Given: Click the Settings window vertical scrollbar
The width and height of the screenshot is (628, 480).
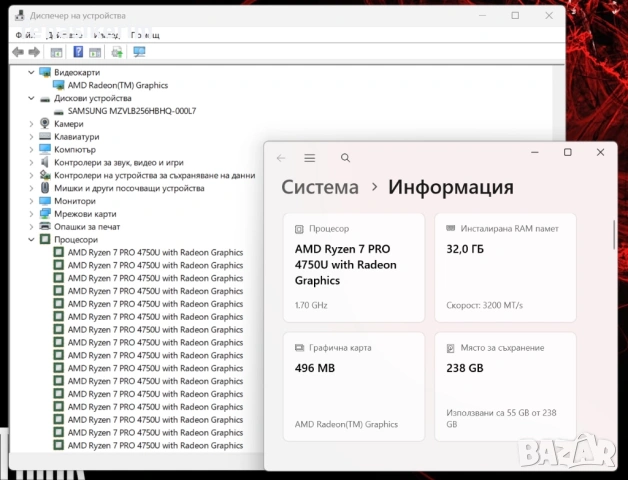Looking at the screenshot, I should tap(613, 235).
